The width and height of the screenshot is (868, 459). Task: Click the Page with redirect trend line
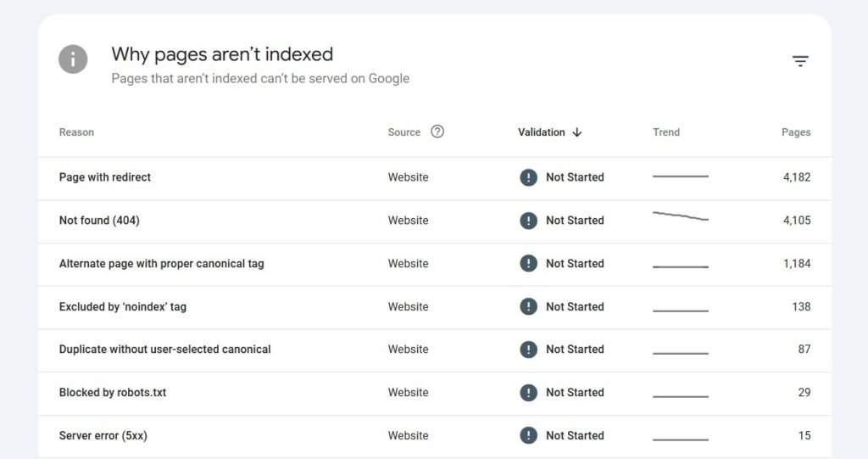[x=680, y=176]
